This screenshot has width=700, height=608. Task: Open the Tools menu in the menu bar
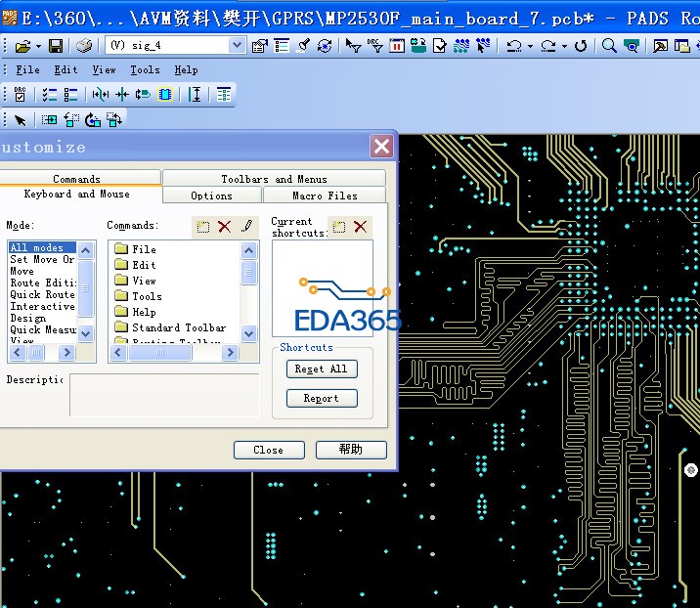[x=145, y=70]
